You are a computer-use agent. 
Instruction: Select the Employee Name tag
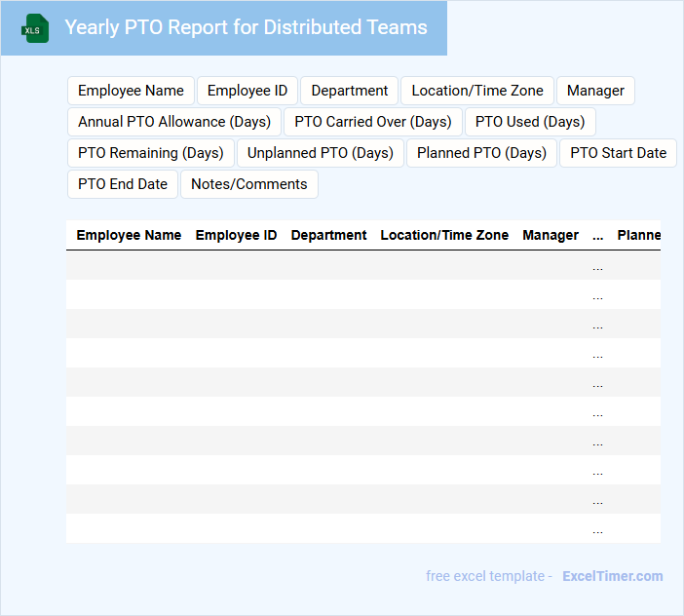tap(131, 91)
